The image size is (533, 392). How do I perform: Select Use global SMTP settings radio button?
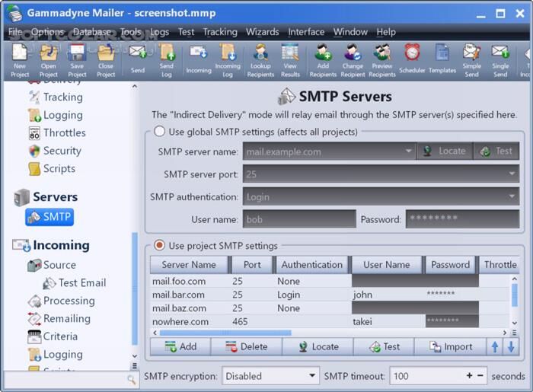click(x=159, y=132)
